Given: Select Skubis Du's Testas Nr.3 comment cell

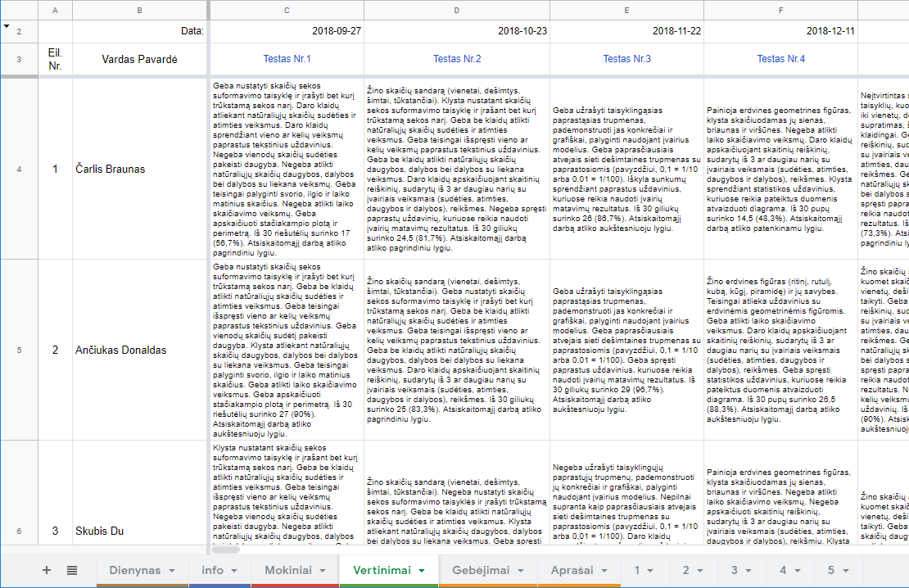Looking at the screenshot, I should [x=626, y=493].
